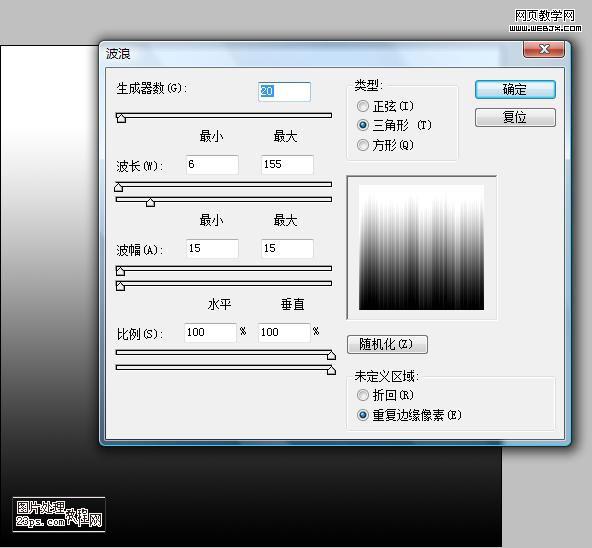Click the maximum wavelength slider handle
The image size is (592, 548).
tap(150, 202)
